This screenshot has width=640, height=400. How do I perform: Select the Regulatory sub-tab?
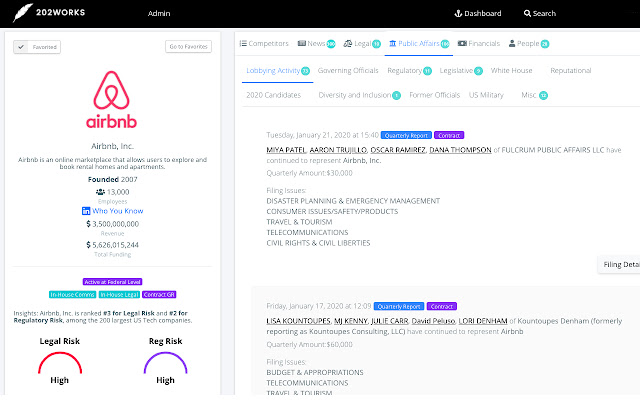409,71
